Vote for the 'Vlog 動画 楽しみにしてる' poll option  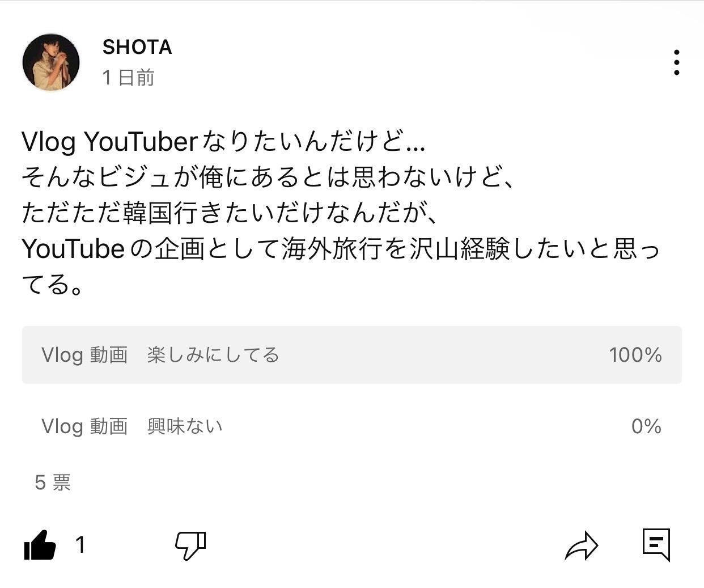[x=351, y=356]
